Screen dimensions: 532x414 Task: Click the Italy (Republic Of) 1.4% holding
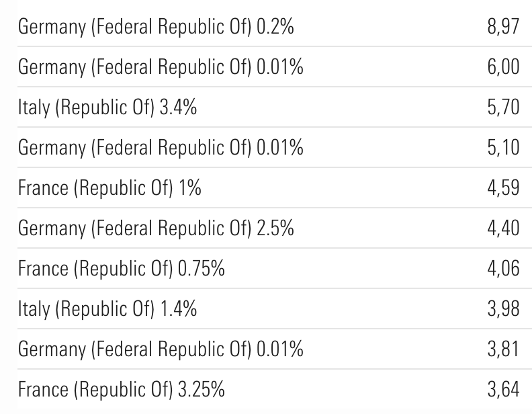point(107,308)
